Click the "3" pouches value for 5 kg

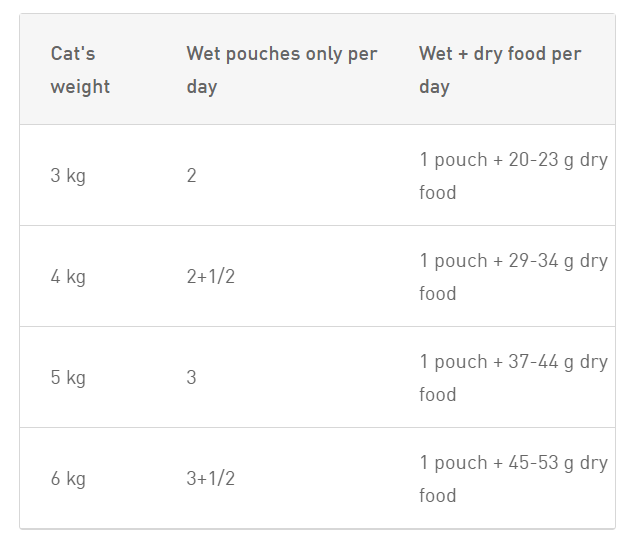click(191, 377)
